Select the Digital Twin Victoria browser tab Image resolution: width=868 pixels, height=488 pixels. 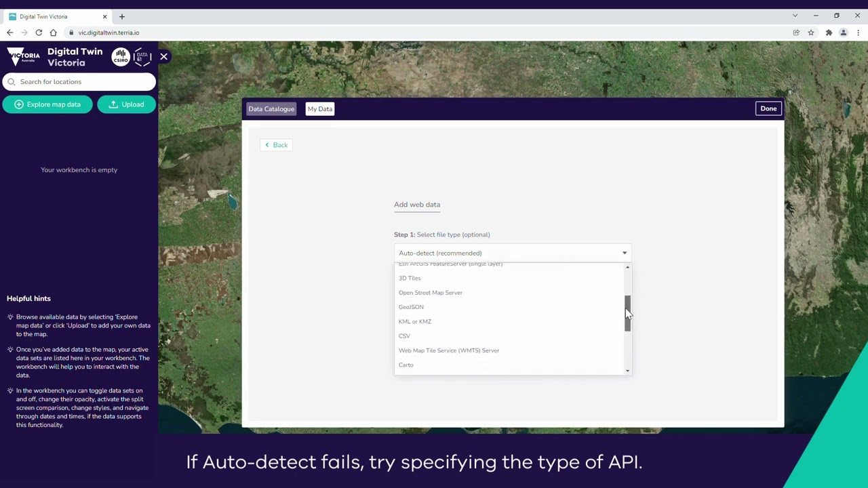coord(57,16)
